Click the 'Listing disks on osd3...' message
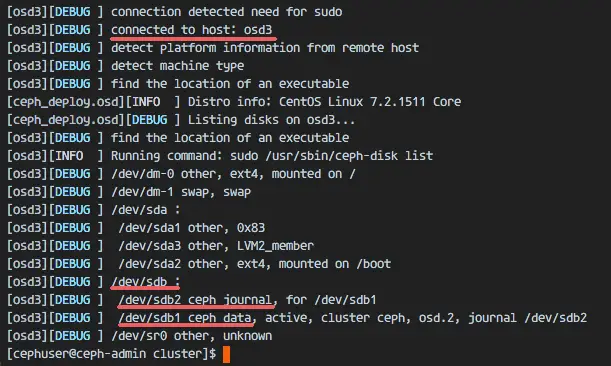This screenshot has width=611, height=366. [x=272, y=120]
